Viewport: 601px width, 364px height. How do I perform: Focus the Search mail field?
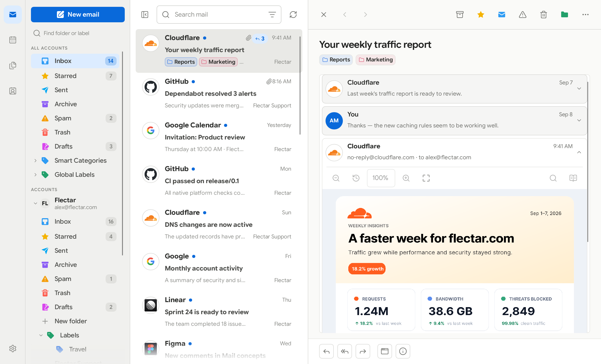pyautogui.click(x=219, y=15)
